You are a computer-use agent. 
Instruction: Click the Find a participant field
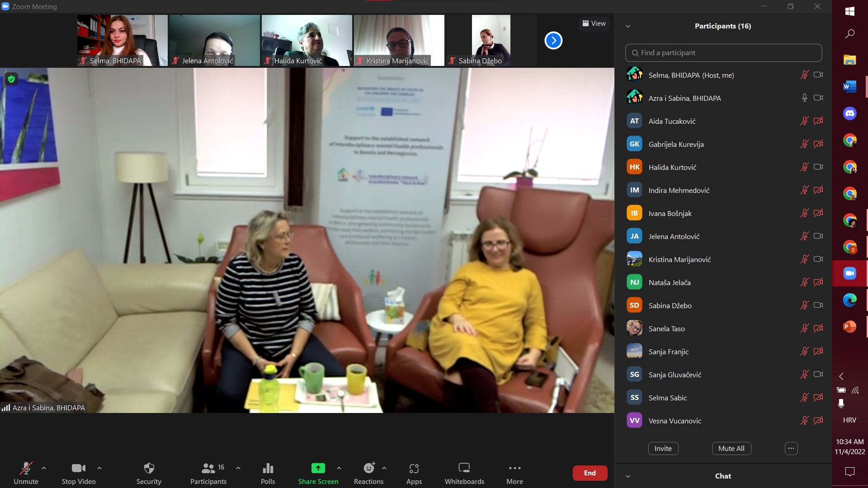point(723,53)
